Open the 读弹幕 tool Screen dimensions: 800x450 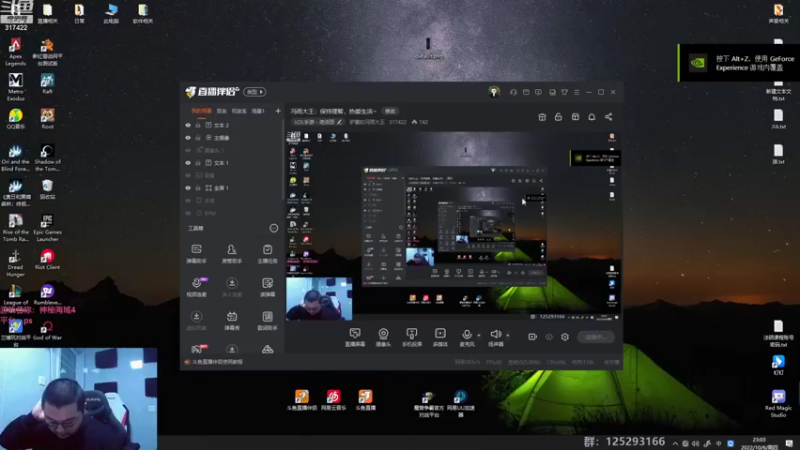click(267, 287)
